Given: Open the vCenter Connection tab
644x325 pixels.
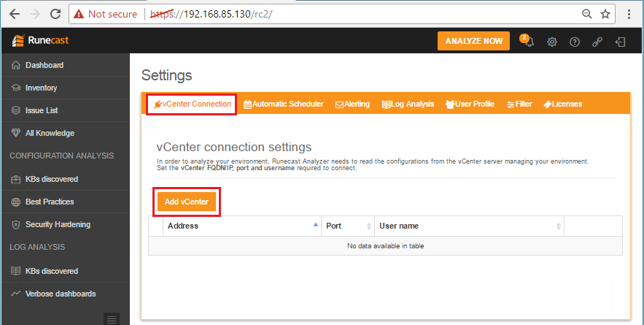Looking at the screenshot, I should (192, 104).
